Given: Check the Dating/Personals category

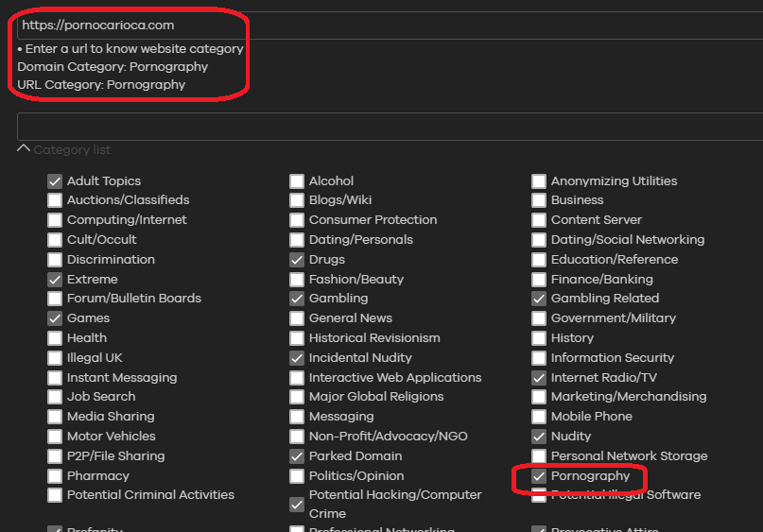Looking at the screenshot, I should click(297, 240).
